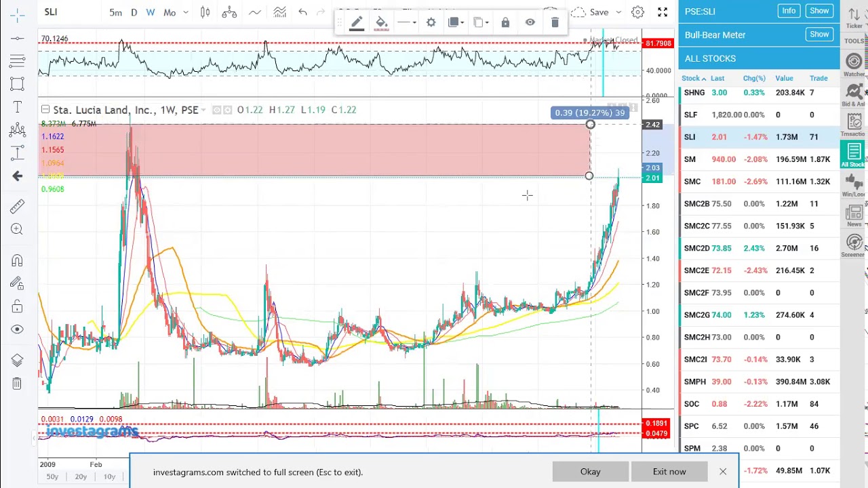Sort by Value column header
Viewport: 868px width, 488px height.
click(x=784, y=78)
